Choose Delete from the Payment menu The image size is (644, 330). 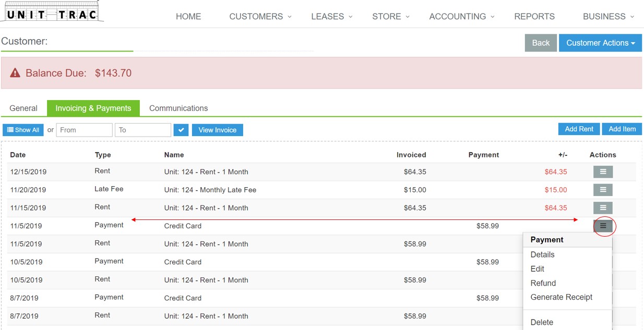542,322
